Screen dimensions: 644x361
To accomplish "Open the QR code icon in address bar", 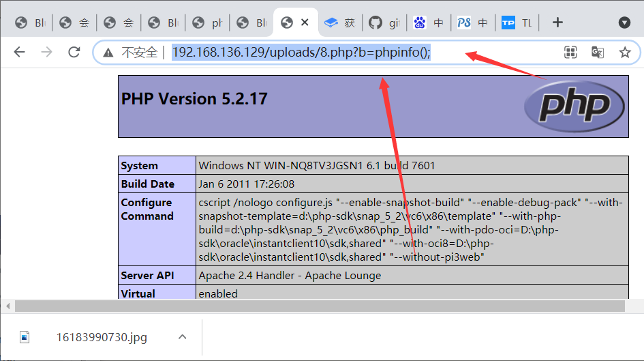I will 570,53.
